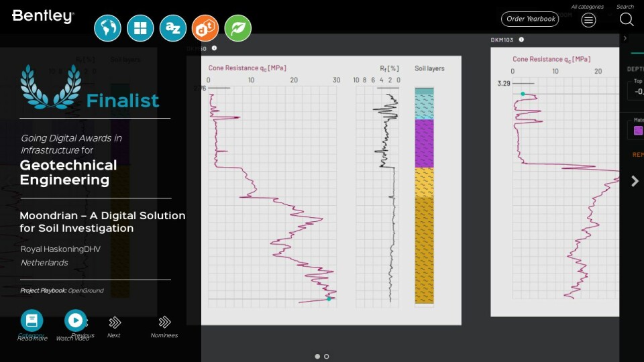Screen dimensions: 644x362
Task: Click the Top depth input field
Action: click(636, 91)
